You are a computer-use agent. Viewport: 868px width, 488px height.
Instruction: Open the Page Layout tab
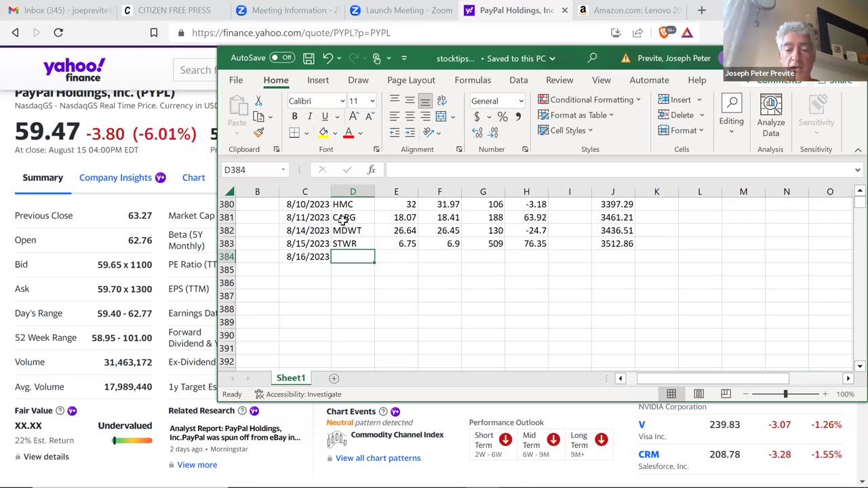411,80
